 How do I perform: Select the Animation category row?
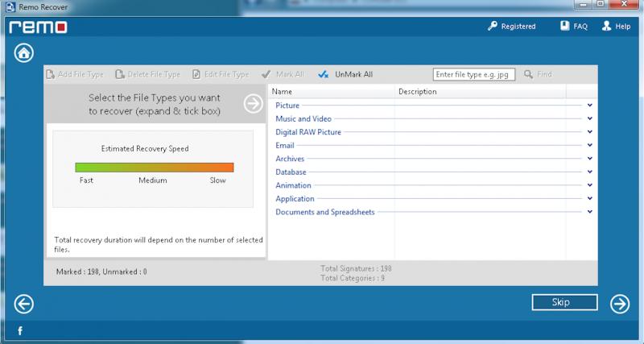pos(432,185)
